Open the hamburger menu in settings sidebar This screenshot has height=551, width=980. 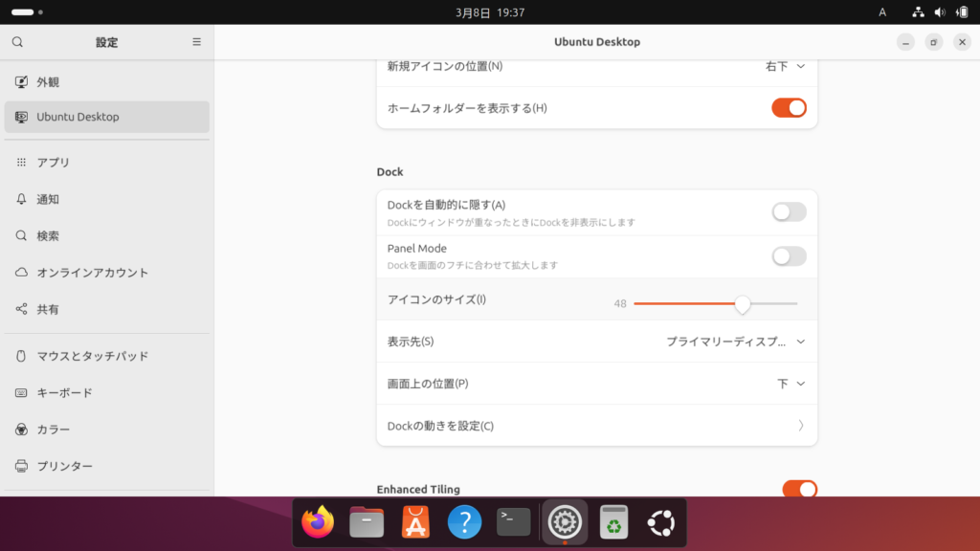tap(197, 42)
